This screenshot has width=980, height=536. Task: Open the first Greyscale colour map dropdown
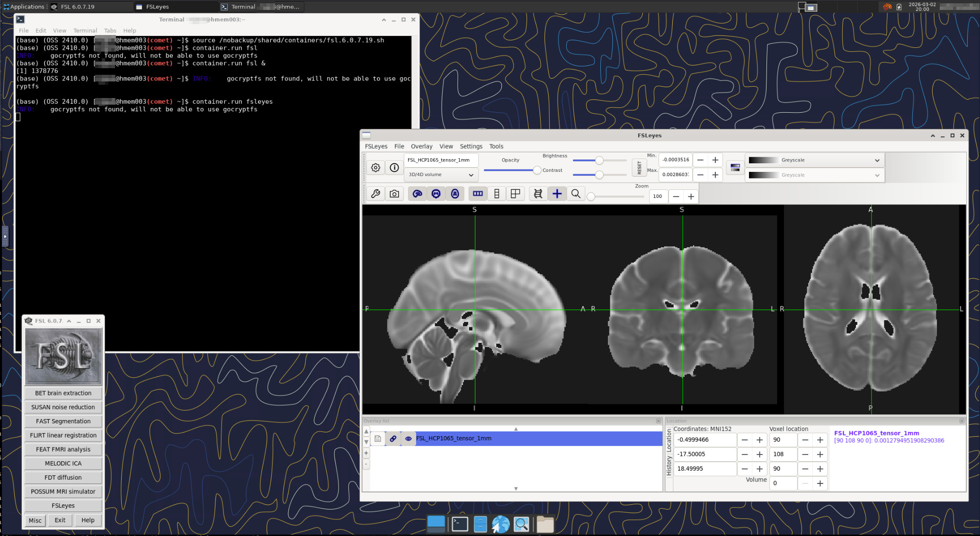tap(814, 160)
